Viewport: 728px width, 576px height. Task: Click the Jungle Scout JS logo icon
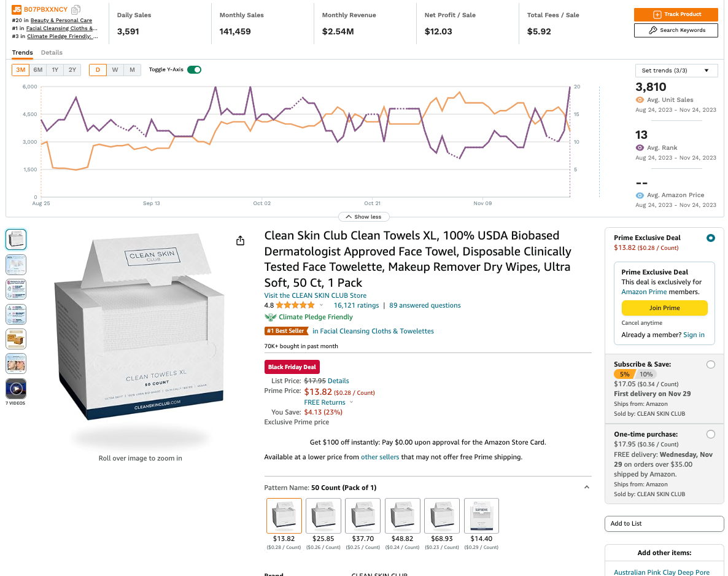pyautogui.click(x=17, y=9)
